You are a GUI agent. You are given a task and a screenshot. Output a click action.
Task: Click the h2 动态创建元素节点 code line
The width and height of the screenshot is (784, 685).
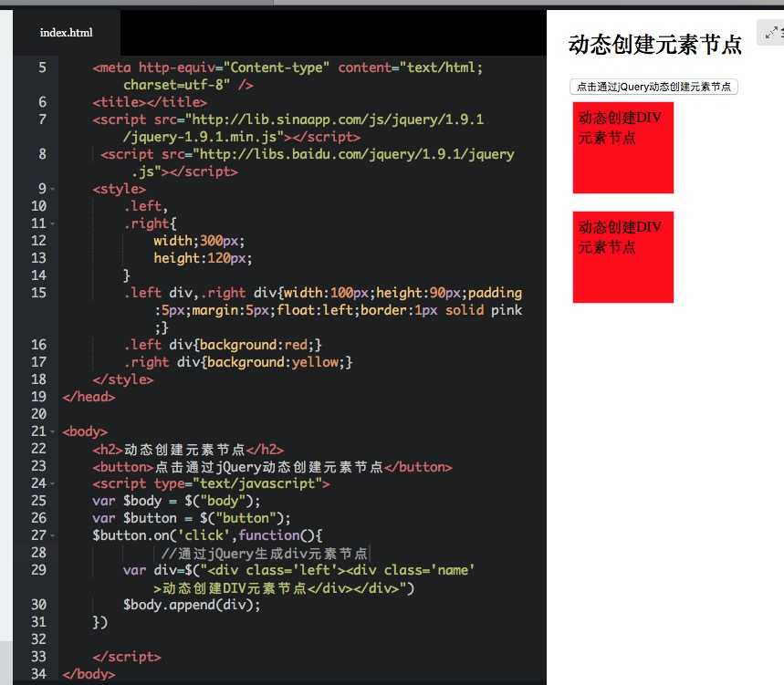tap(188, 449)
